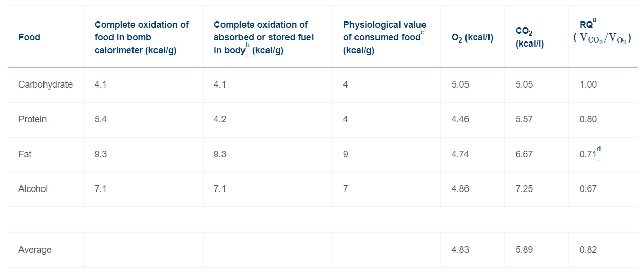Select the Protein row label
This screenshot has height=276, width=644.
click(x=32, y=119)
